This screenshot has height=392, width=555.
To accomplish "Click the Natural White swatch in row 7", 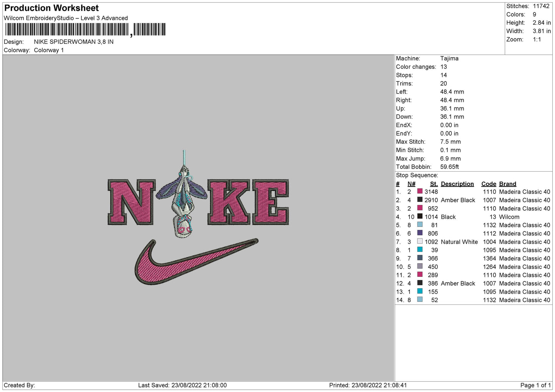I will (420, 241).
